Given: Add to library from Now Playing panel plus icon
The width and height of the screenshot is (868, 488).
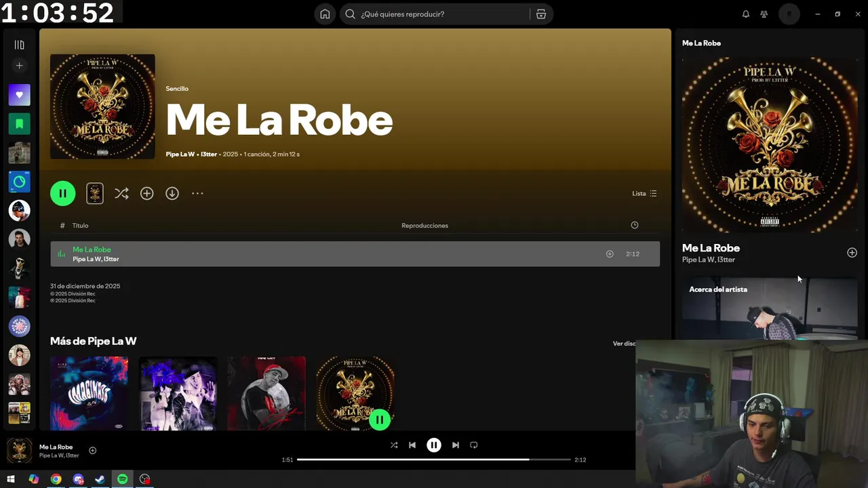Looking at the screenshot, I should [852, 253].
